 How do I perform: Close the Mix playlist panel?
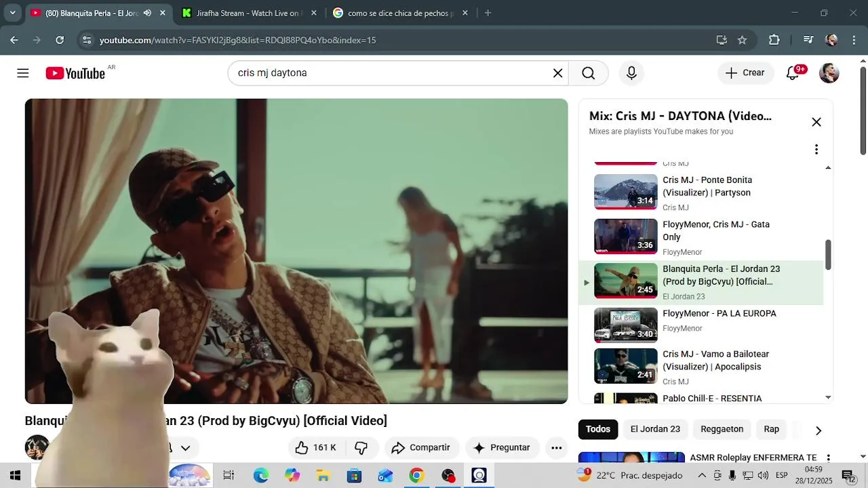816,122
